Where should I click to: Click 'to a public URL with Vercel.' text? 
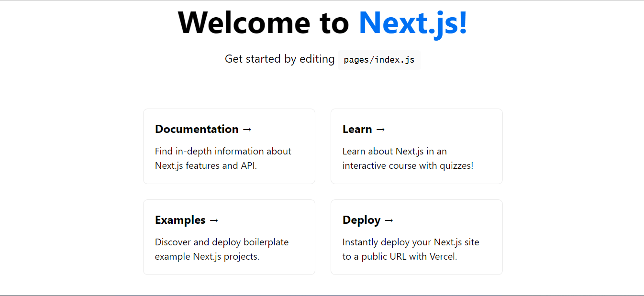click(x=400, y=256)
